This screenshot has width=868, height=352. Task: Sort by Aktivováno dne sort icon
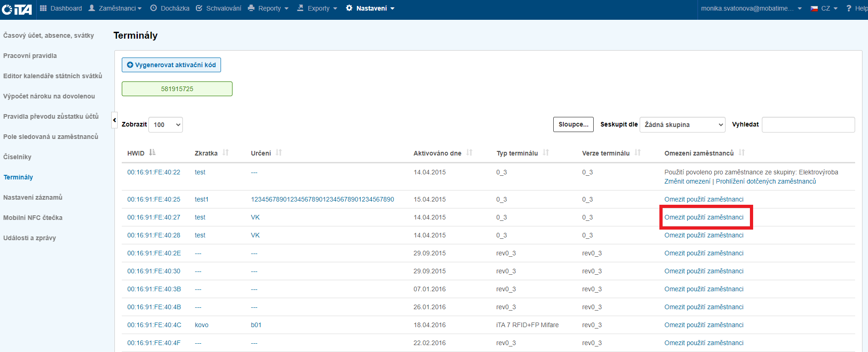[469, 153]
